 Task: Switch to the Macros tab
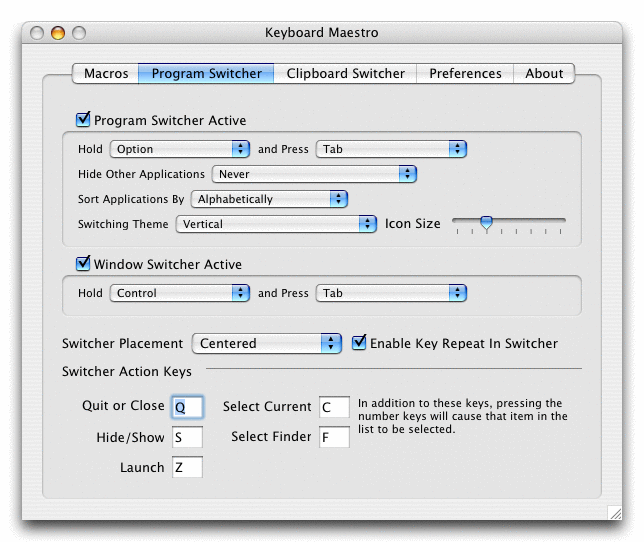[106, 73]
